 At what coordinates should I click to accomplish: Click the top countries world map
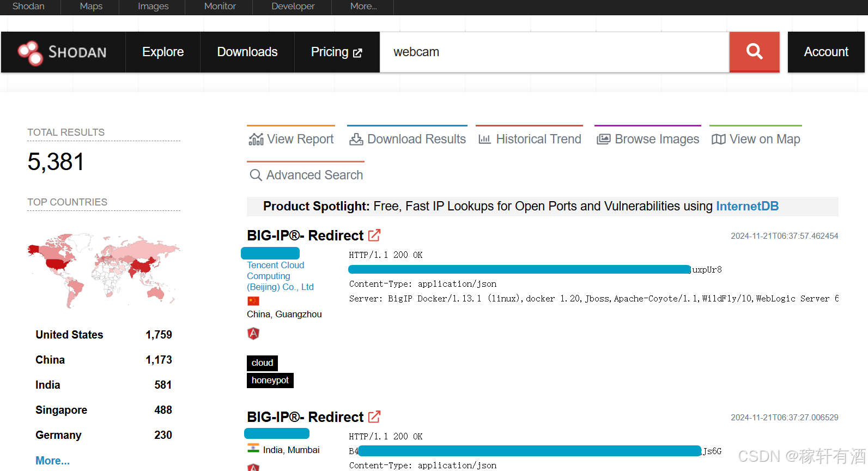pyautogui.click(x=104, y=270)
